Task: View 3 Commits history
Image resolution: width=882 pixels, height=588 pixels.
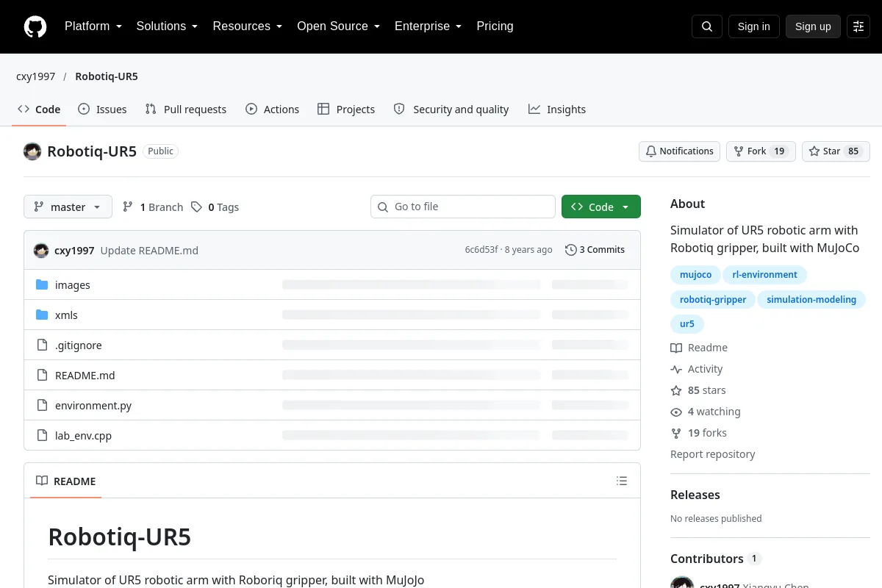Action: (595, 250)
